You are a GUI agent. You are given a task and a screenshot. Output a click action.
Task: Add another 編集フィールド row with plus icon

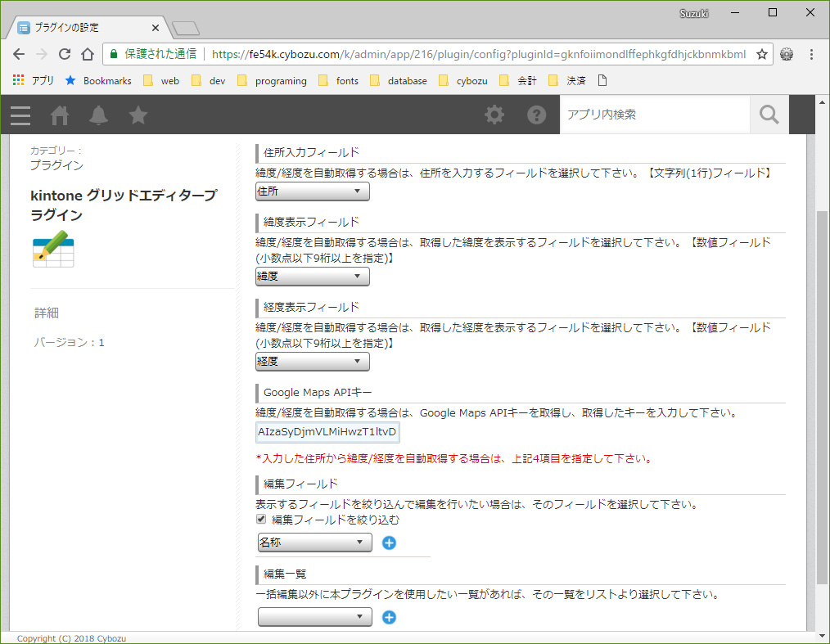[390, 543]
